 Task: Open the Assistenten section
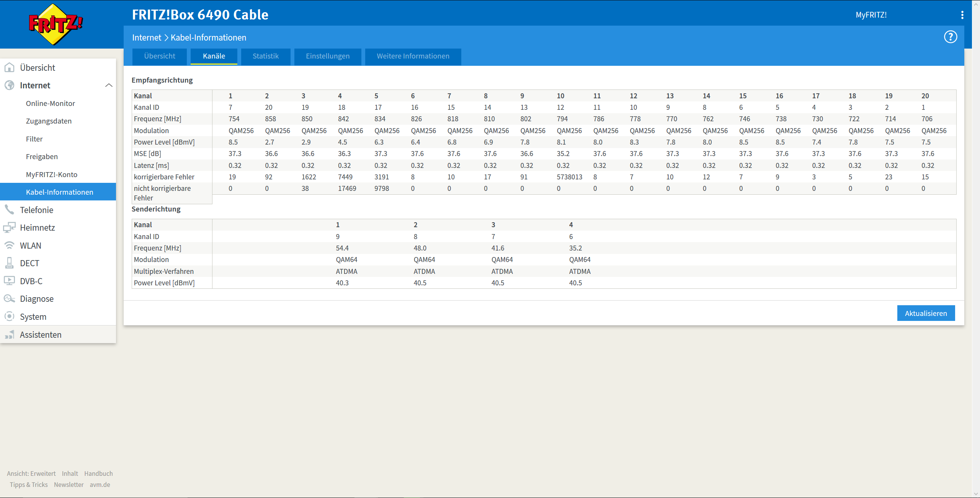(41, 335)
